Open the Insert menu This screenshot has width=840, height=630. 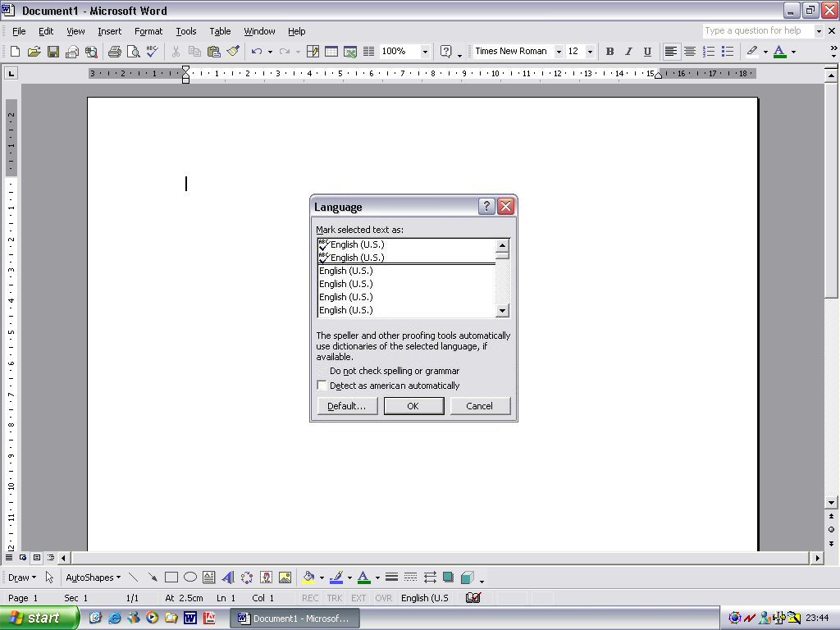pos(109,31)
